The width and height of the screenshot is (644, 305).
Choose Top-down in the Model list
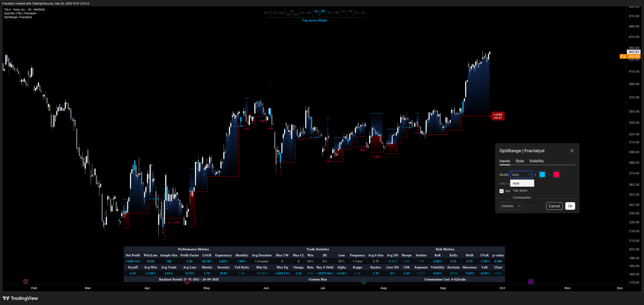[x=522, y=190]
